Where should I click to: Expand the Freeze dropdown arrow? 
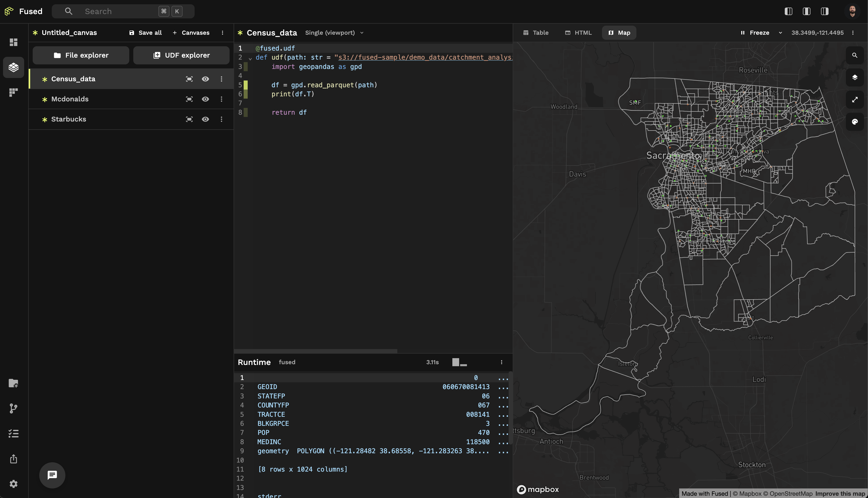click(x=780, y=33)
